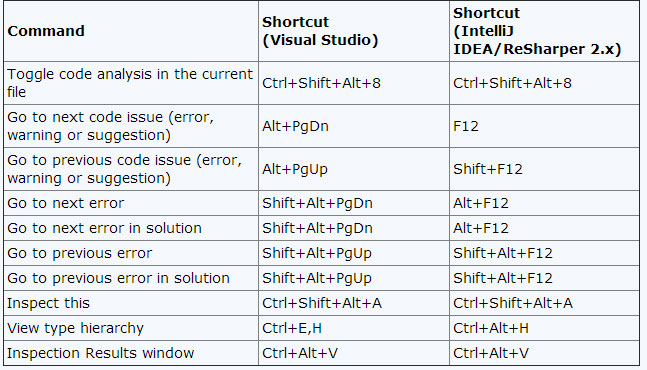Click Go to previous error in solution

(131, 278)
